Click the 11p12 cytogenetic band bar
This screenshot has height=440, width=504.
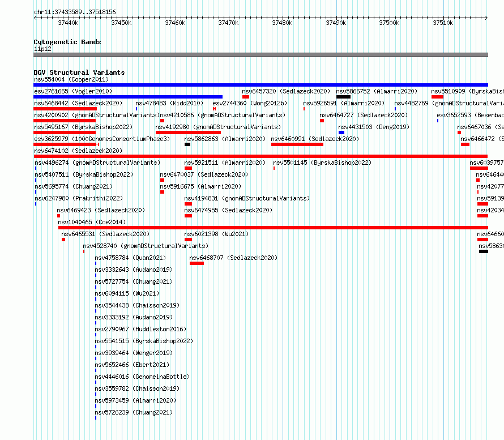(x=260, y=55)
